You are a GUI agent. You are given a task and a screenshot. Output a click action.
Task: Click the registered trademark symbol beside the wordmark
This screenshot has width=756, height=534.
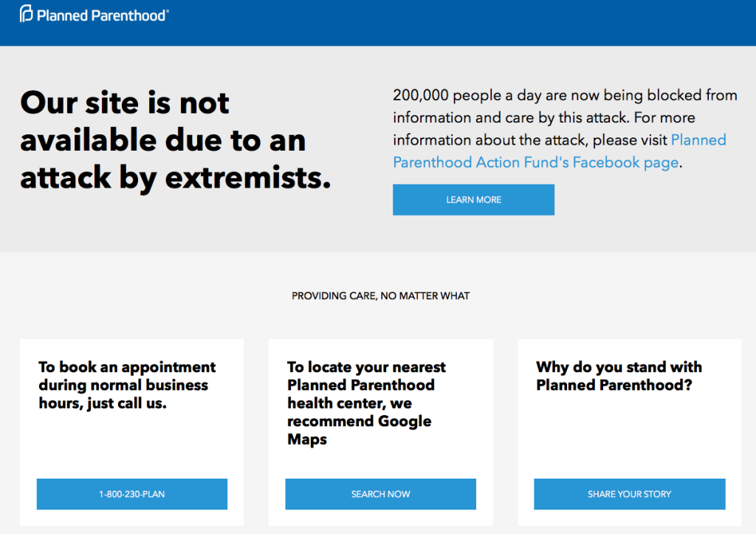coord(168,10)
